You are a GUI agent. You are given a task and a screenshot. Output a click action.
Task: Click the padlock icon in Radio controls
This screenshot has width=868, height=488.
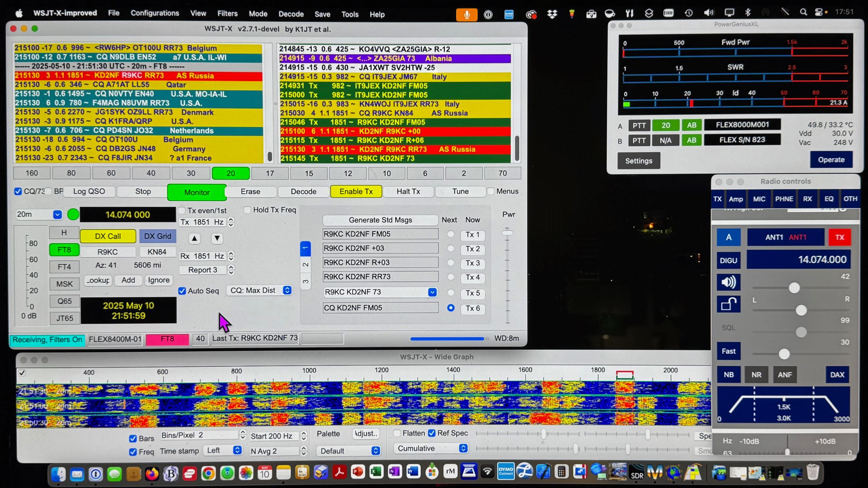(728, 304)
